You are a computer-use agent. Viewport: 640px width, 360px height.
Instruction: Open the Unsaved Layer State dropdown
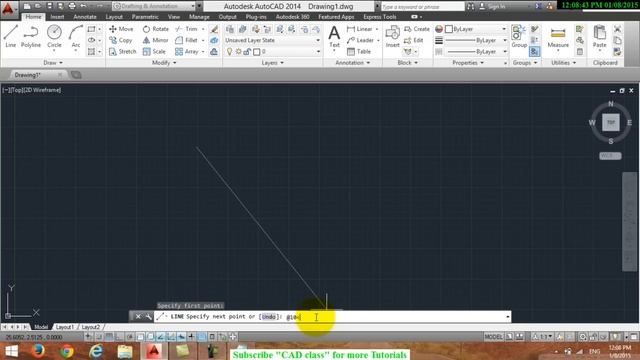coord(273,40)
